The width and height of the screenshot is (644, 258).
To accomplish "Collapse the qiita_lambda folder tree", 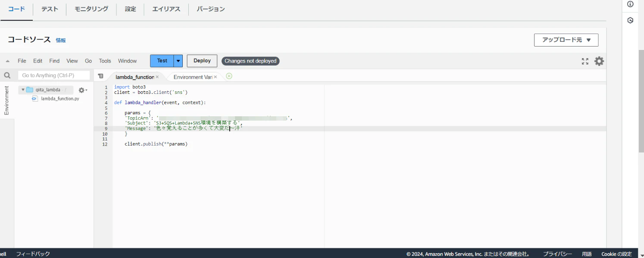I will pos(23,90).
